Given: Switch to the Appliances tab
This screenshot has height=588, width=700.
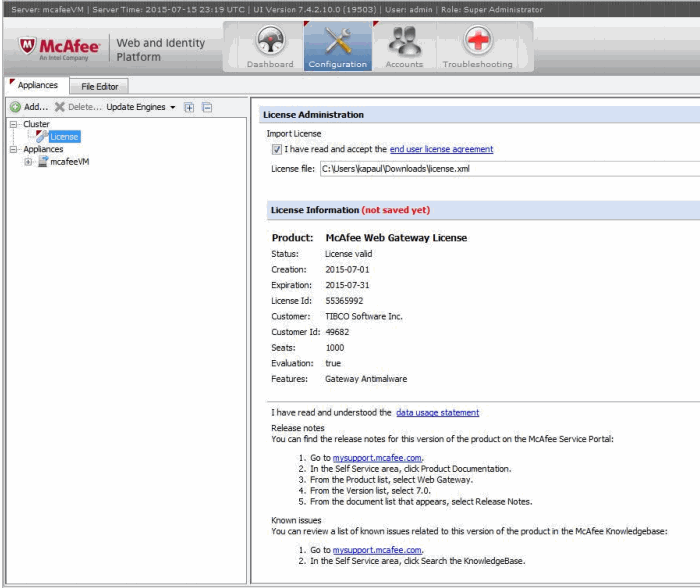Looking at the screenshot, I should coord(38,85).
